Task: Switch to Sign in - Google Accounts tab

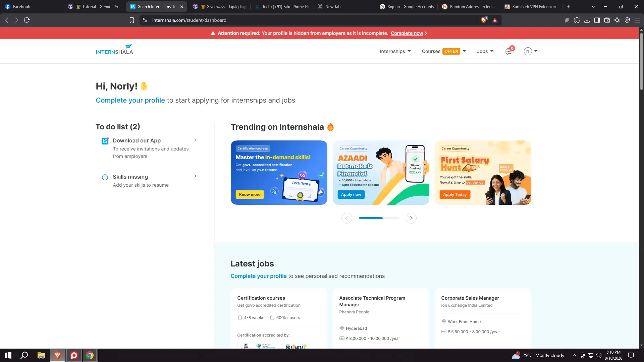Action: [407, 7]
